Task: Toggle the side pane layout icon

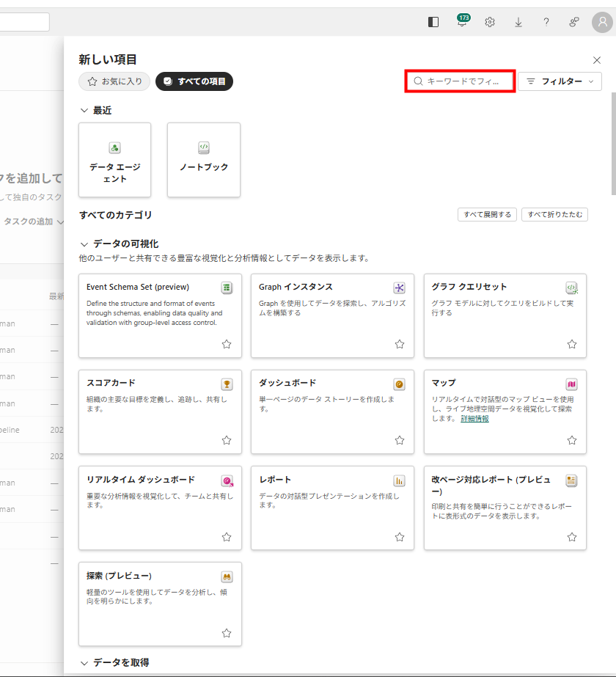Action: pyautogui.click(x=433, y=22)
